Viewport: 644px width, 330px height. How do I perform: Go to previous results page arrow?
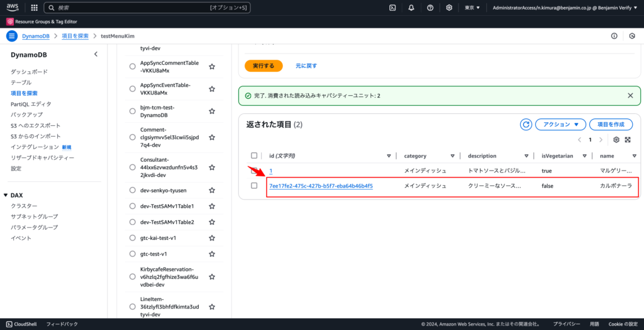pos(579,139)
